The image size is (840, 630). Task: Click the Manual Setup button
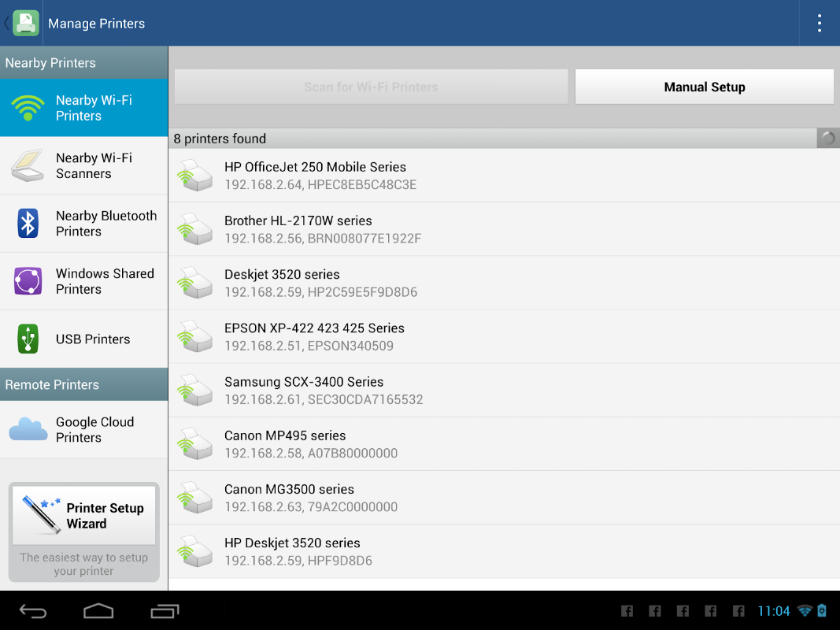pyautogui.click(x=705, y=87)
